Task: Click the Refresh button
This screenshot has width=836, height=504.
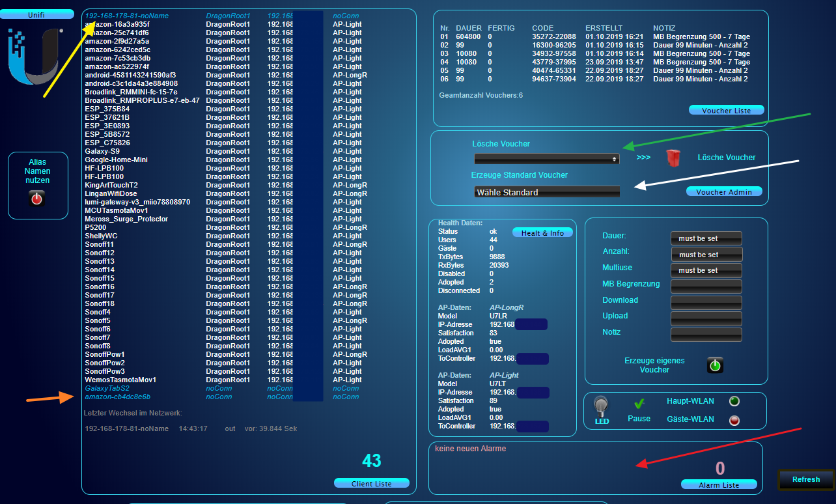Action: pyautogui.click(x=806, y=480)
